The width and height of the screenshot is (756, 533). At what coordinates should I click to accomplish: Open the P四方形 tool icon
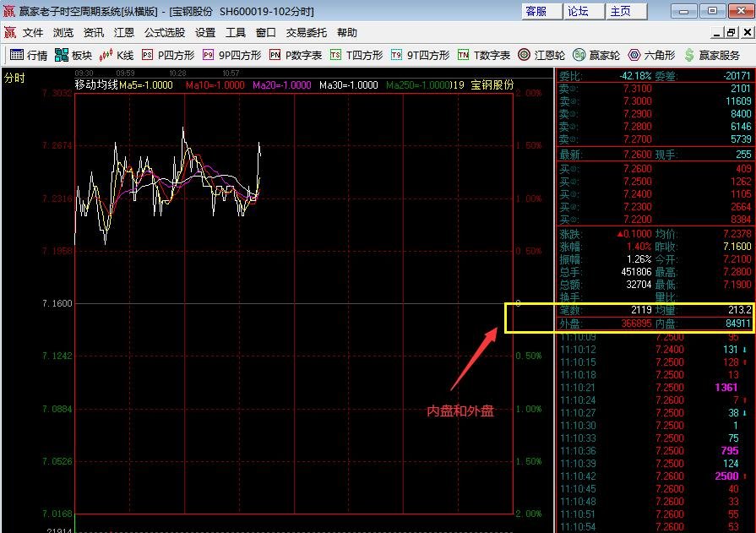(147, 55)
